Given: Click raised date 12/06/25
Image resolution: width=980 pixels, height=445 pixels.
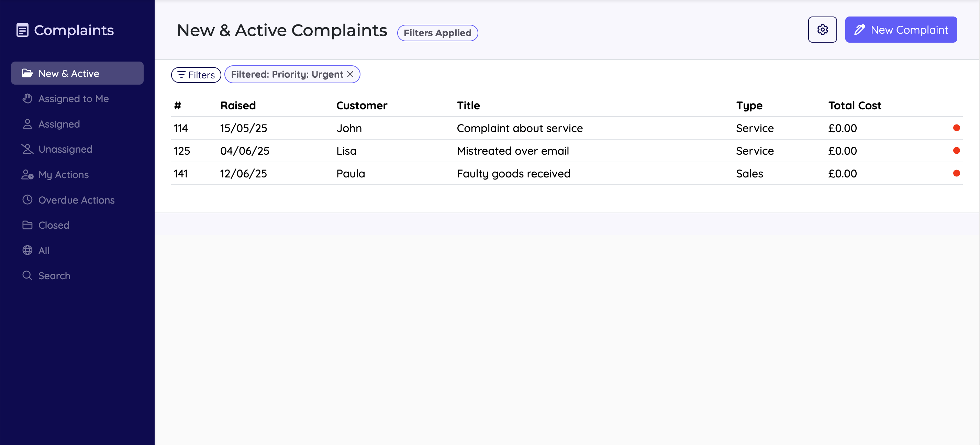Looking at the screenshot, I should click(244, 174).
